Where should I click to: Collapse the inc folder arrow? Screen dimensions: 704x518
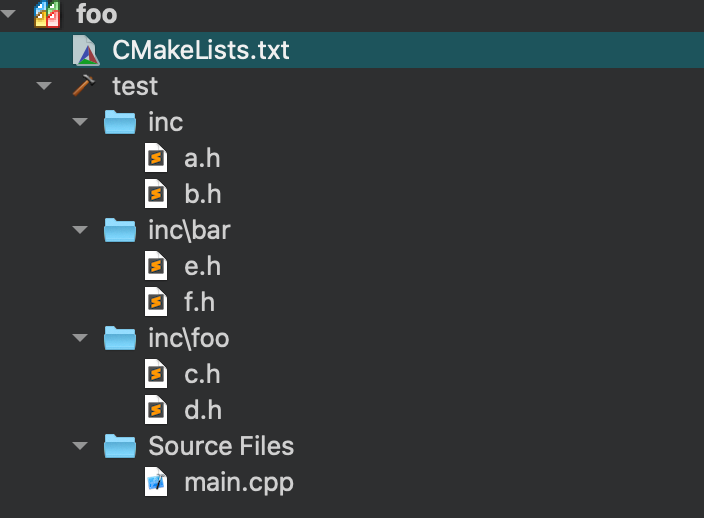[x=80, y=122]
